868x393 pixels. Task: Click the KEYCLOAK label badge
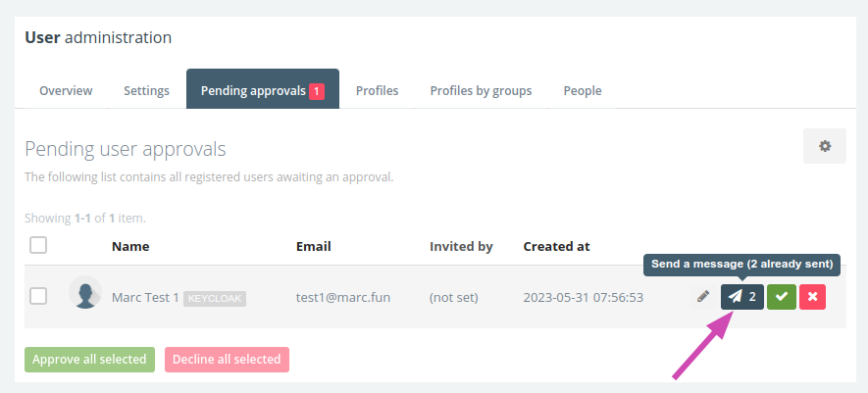215,298
